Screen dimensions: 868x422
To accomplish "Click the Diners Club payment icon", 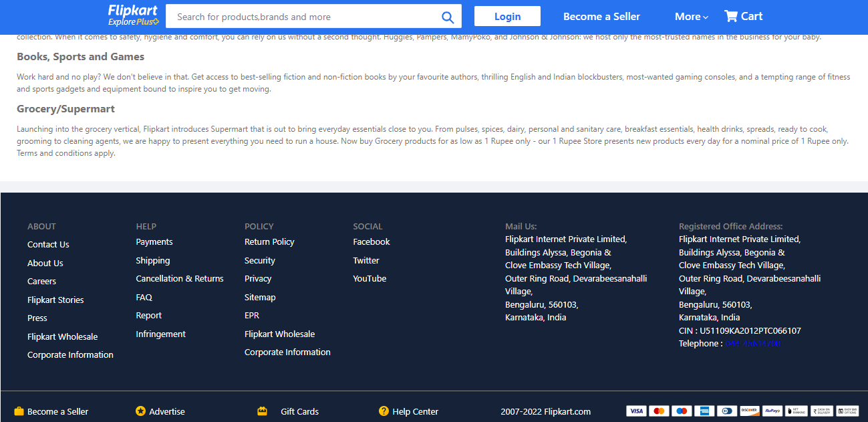I will [727, 411].
